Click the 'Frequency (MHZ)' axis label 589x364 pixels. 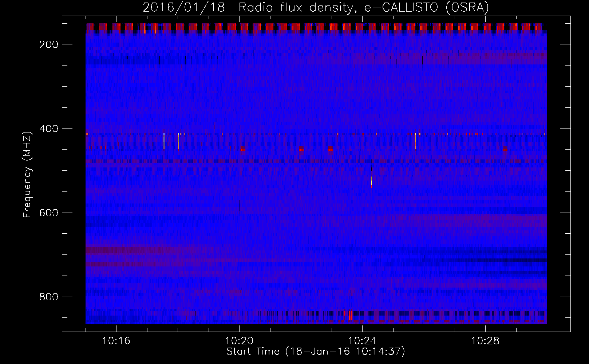point(27,174)
